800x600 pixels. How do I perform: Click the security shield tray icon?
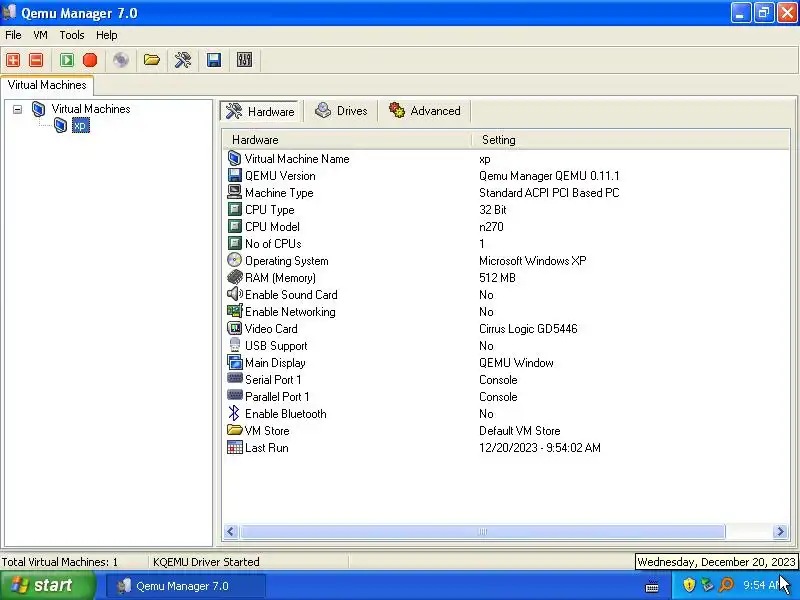[689, 585]
